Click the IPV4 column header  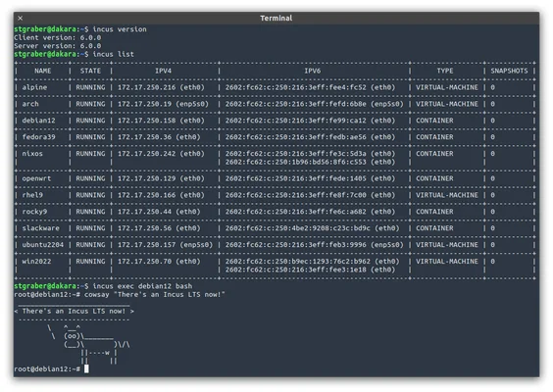(x=164, y=71)
